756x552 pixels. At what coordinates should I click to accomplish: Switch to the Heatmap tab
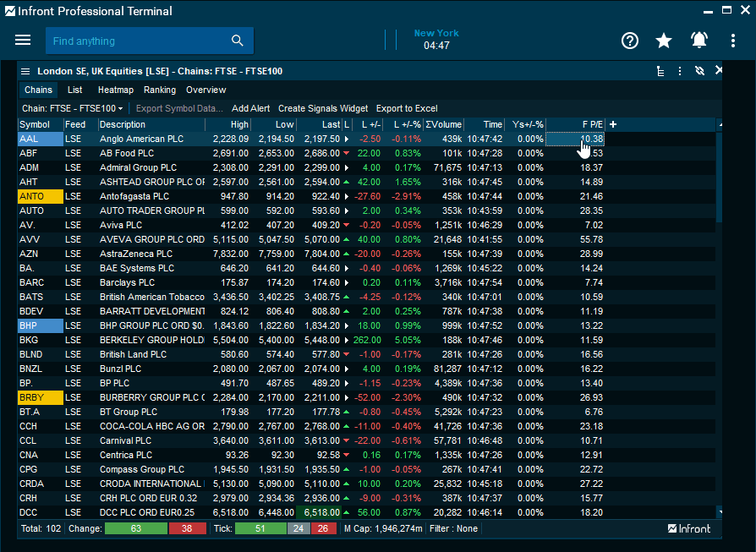pyautogui.click(x=115, y=90)
